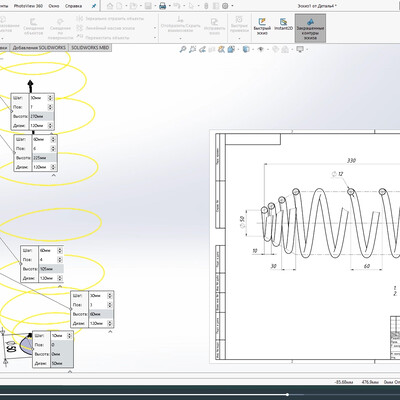Image resolution: width=400 pixels, height=400 pixels.
Task: Open the Options gear icon
Action: point(225,6)
